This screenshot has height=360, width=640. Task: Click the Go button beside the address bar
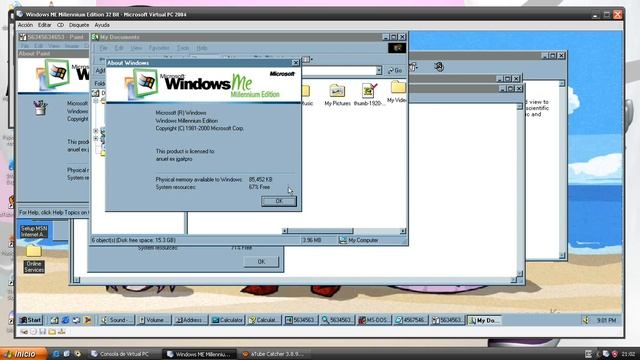[x=395, y=71]
